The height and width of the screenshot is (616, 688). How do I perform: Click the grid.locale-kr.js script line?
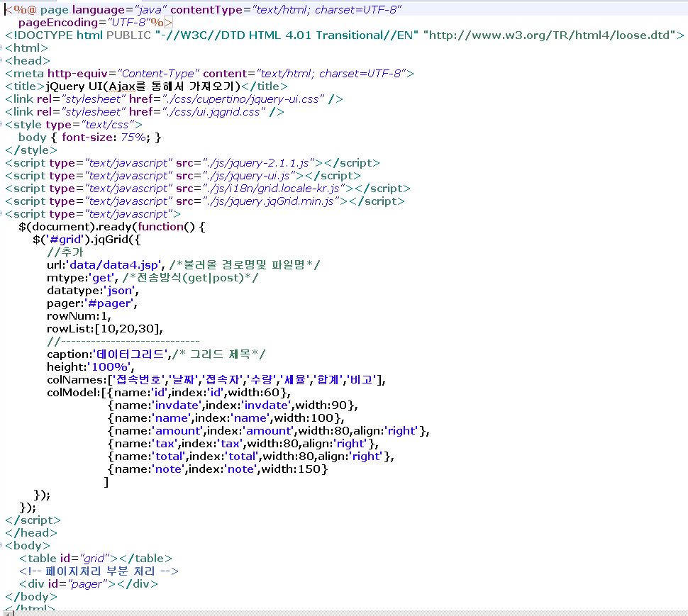click(x=208, y=188)
